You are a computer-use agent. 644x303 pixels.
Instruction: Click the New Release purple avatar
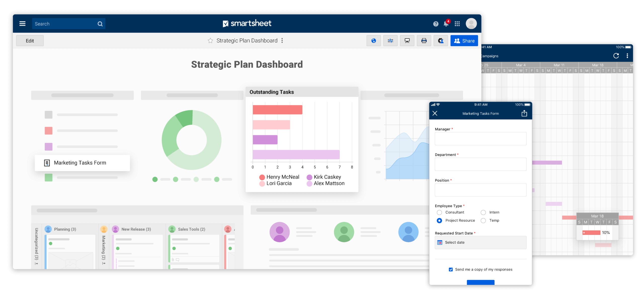pos(115,229)
